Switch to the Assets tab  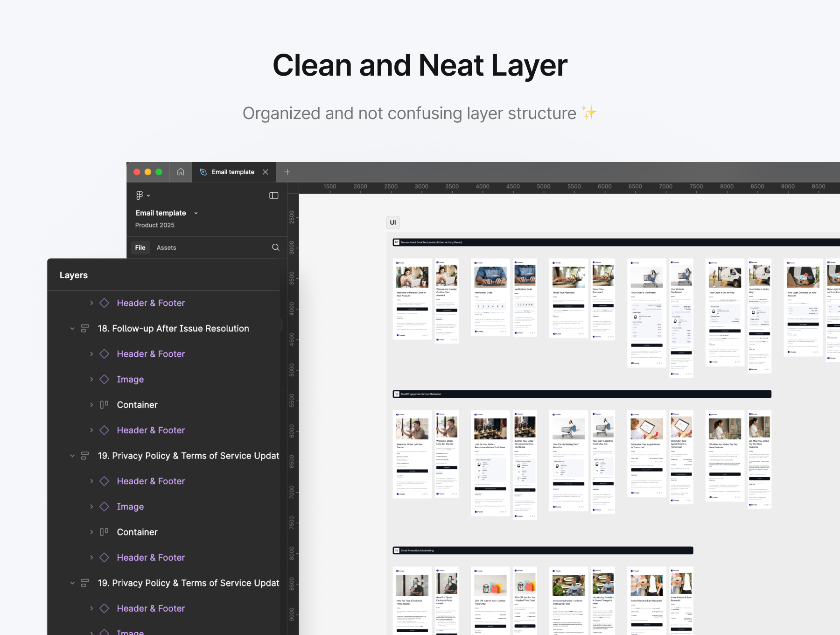pyautogui.click(x=166, y=247)
